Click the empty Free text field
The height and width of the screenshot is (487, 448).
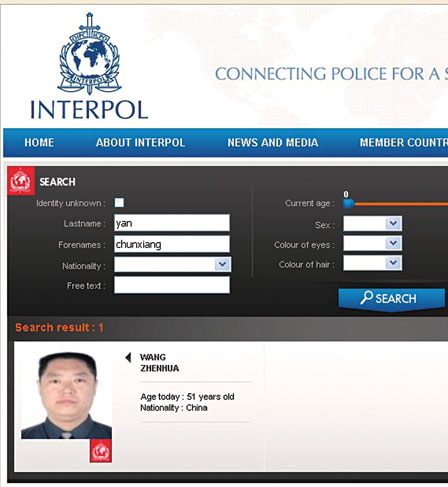pyautogui.click(x=172, y=285)
